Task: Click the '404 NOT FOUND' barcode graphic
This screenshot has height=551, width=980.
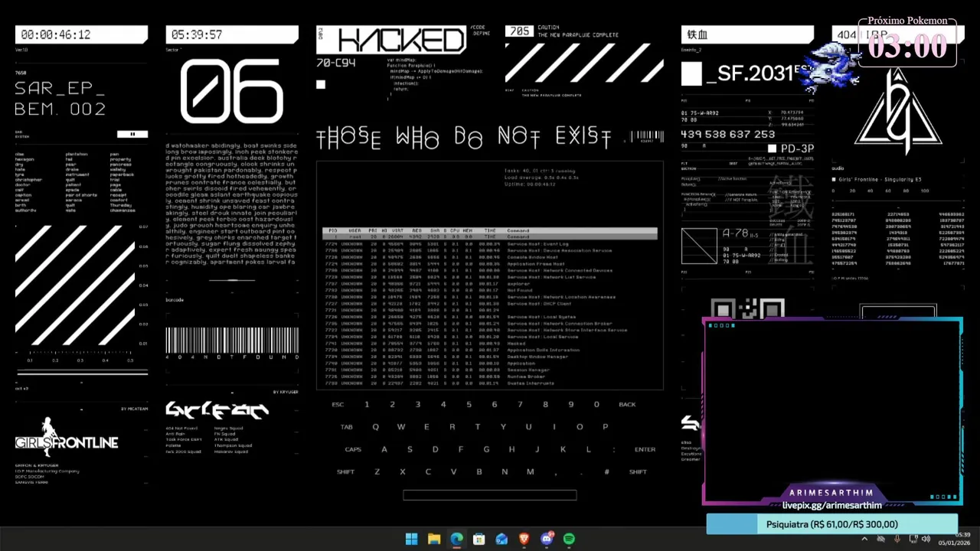Action: coord(232,343)
